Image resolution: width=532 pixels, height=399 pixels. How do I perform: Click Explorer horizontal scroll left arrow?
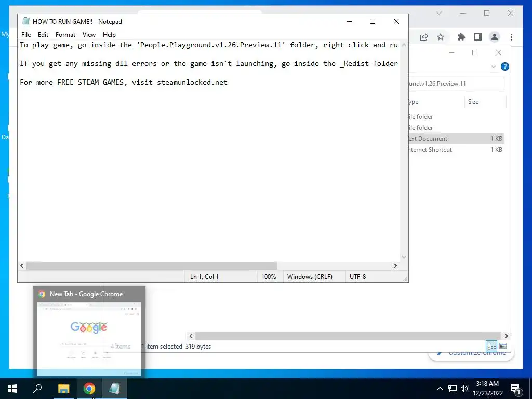tap(191, 336)
